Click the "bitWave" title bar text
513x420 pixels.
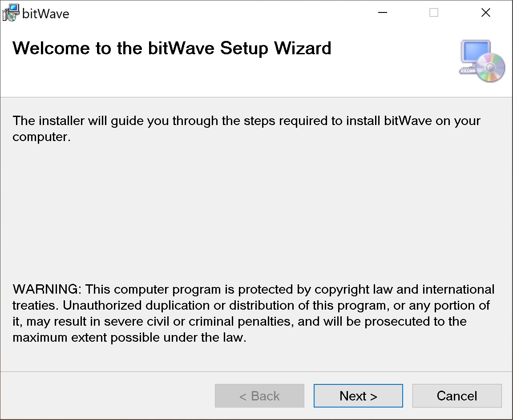tap(46, 14)
